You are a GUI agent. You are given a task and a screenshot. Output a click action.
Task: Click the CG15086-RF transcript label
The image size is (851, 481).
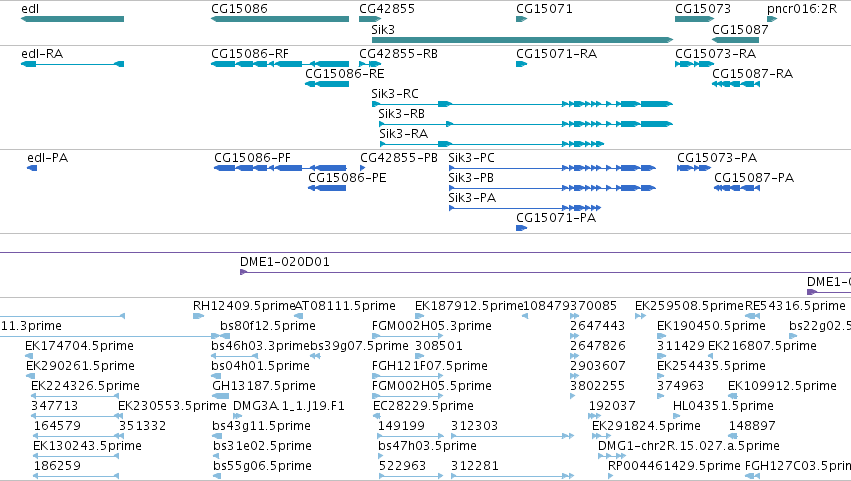tap(250, 54)
